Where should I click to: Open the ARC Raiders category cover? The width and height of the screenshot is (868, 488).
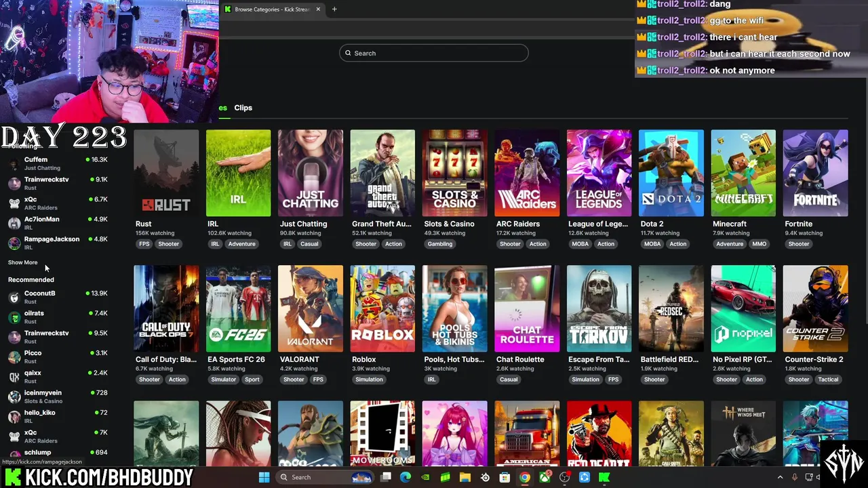tap(527, 173)
